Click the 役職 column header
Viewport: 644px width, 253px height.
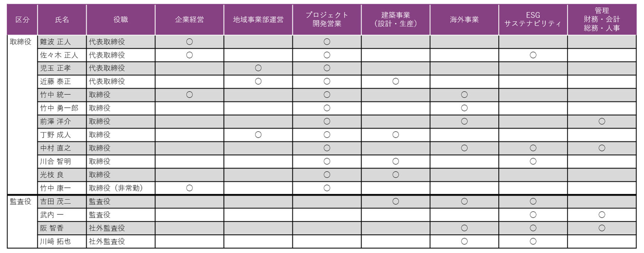pyautogui.click(x=121, y=20)
